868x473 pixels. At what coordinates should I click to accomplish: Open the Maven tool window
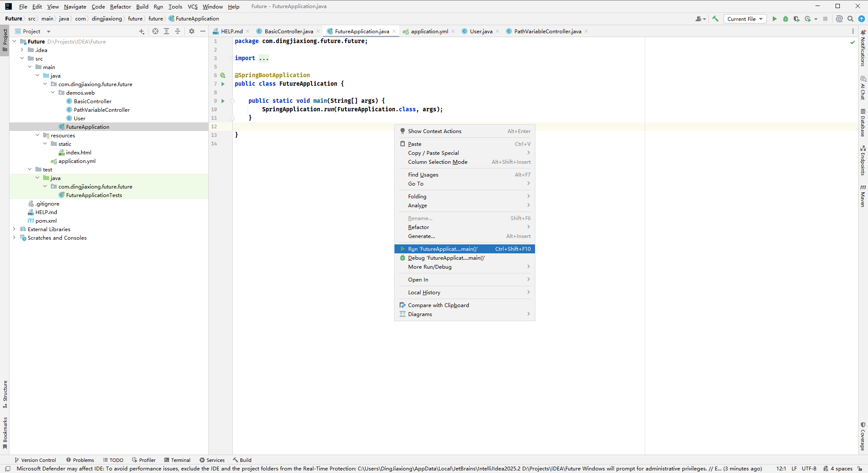pos(863,196)
